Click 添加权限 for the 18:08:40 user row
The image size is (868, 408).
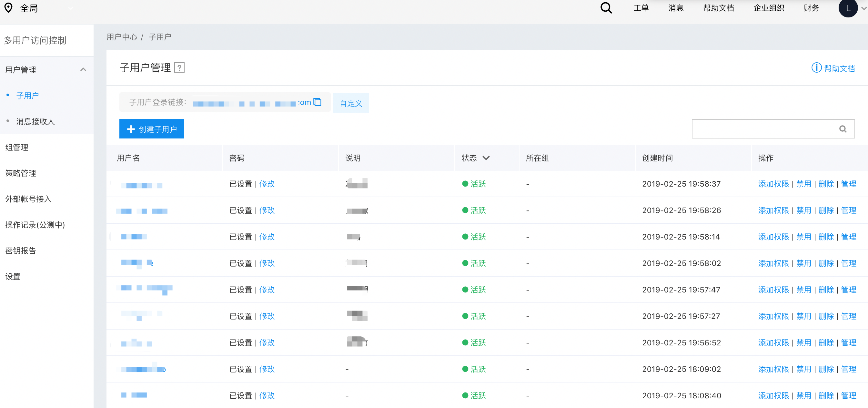773,395
